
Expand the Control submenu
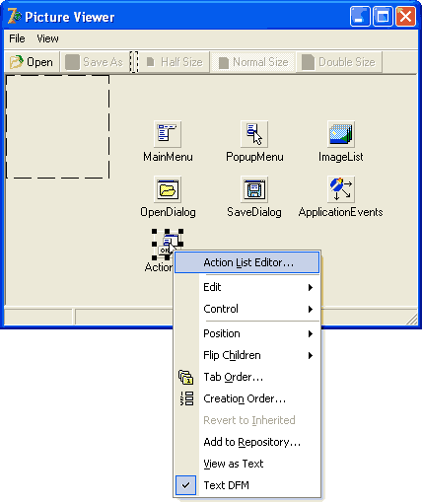246,309
